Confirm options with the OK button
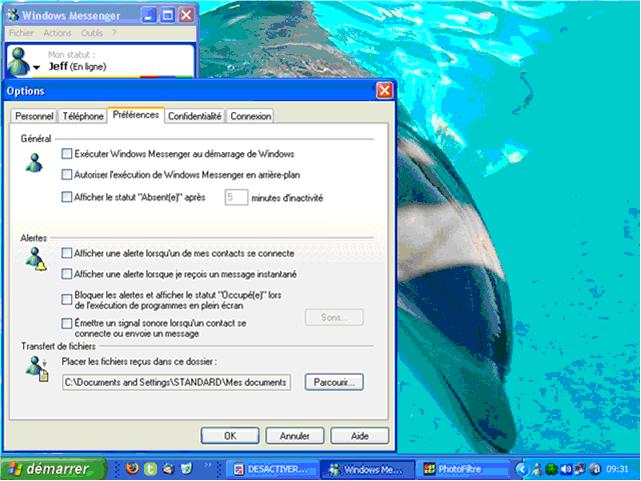641x481 pixels. [230, 436]
